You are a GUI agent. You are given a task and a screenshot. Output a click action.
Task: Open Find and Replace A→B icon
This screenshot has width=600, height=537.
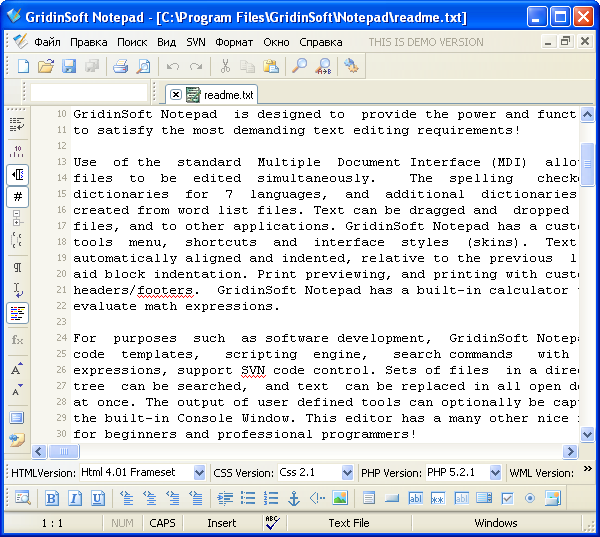click(x=323, y=66)
